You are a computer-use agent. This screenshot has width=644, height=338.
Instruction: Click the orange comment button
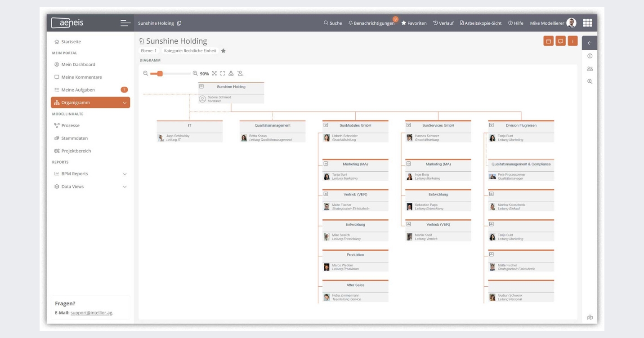click(x=560, y=41)
